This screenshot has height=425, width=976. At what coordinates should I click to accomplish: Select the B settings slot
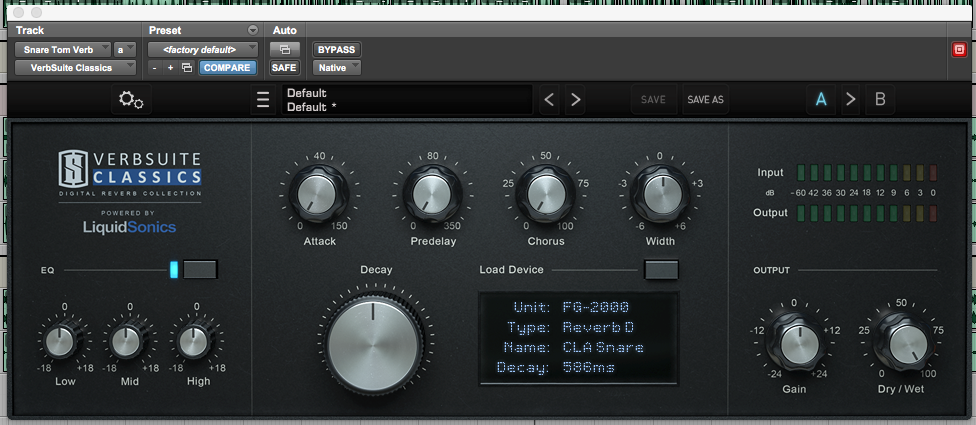click(x=880, y=100)
